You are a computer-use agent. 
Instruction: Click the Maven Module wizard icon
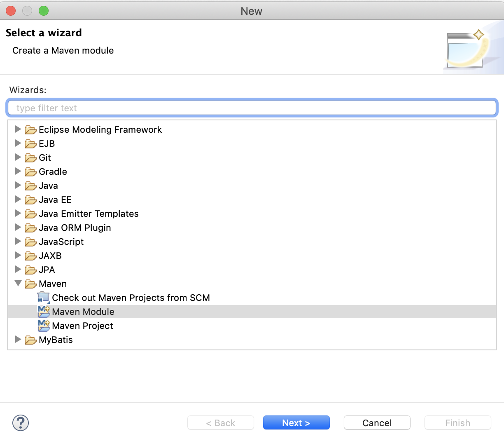(44, 312)
